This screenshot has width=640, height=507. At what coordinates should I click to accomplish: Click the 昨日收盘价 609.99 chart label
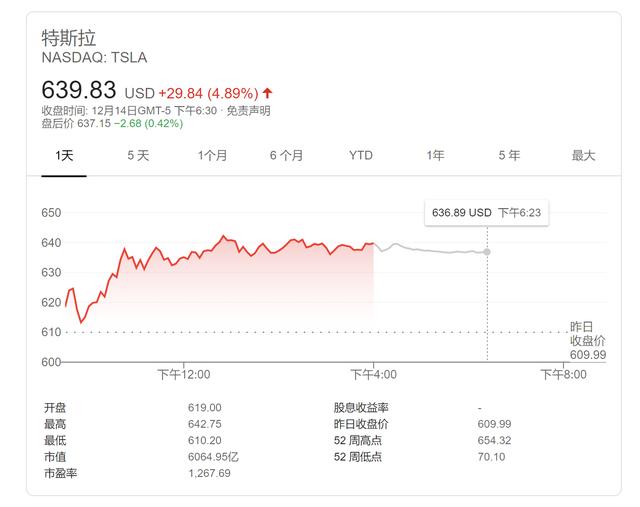coord(588,341)
